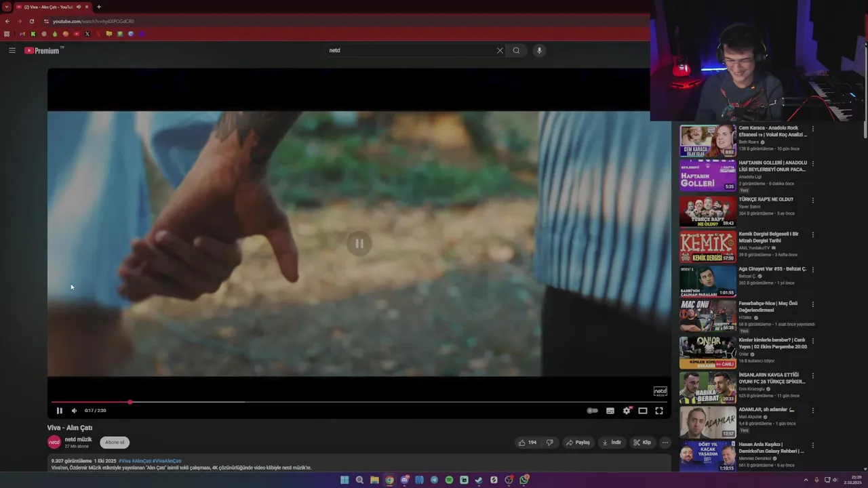
Task: Download the video with İndir
Action: 612,443
